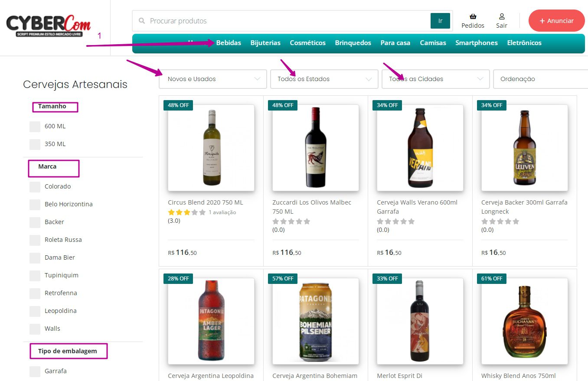
Task: Open Zuccardi Los Olivos Malbec image
Action: click(316, 148)
